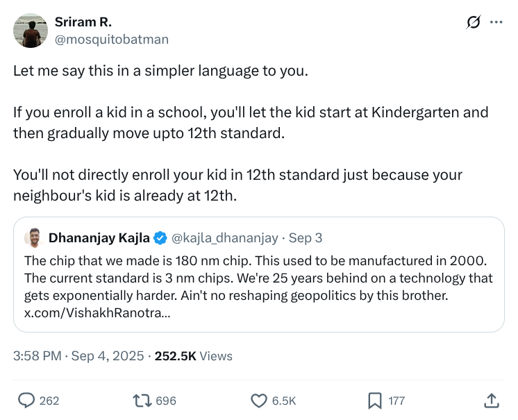518x420 pixels.
Task: Click the 3:58 PM Sep 4, 2025 timestamp
Action: 79,356
